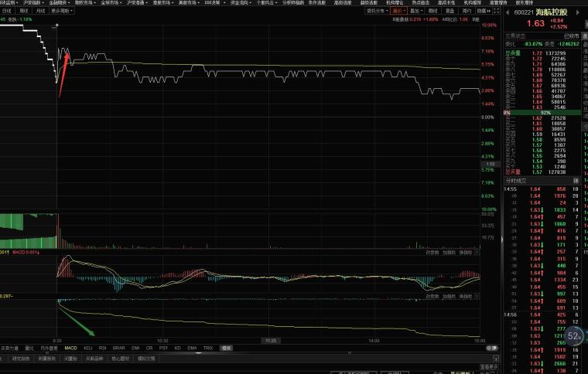Close the lower indicator sub-panel with its X
The width and height of the screenshot is (588, 374).
point(477,296)
